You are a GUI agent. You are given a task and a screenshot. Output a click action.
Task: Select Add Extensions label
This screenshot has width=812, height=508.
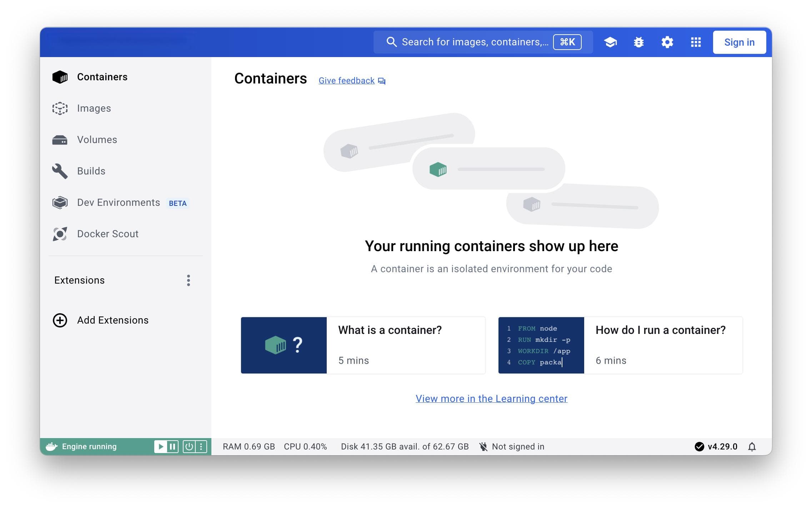click(113, 320)
